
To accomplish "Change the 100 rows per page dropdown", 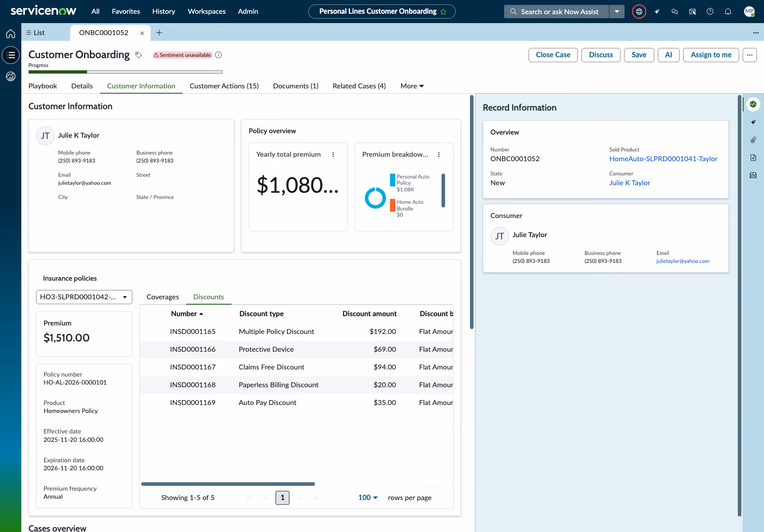I will point(368,497).
